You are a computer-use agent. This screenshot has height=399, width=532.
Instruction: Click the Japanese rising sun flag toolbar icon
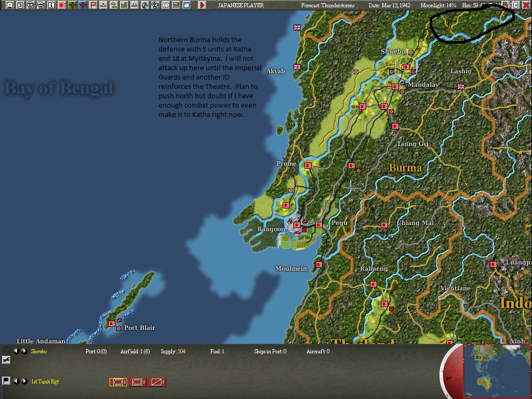62,5
